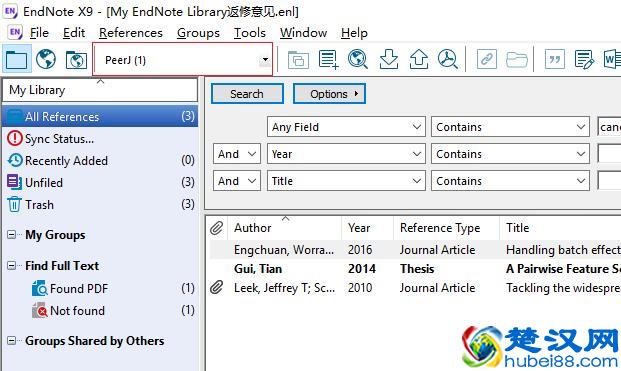Click the search term field in Any Field row
This screenshot has height=371, width=621.
click(609, 127)
